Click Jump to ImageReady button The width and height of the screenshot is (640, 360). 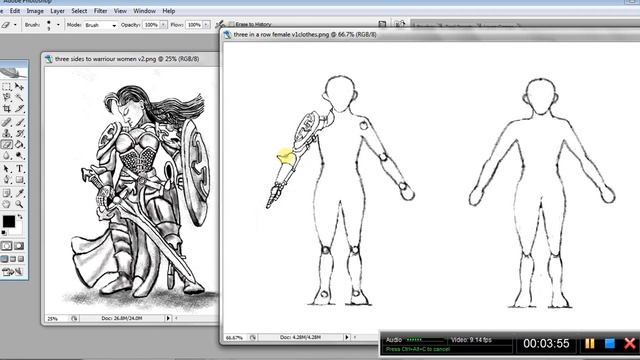(x=12, y=272)
